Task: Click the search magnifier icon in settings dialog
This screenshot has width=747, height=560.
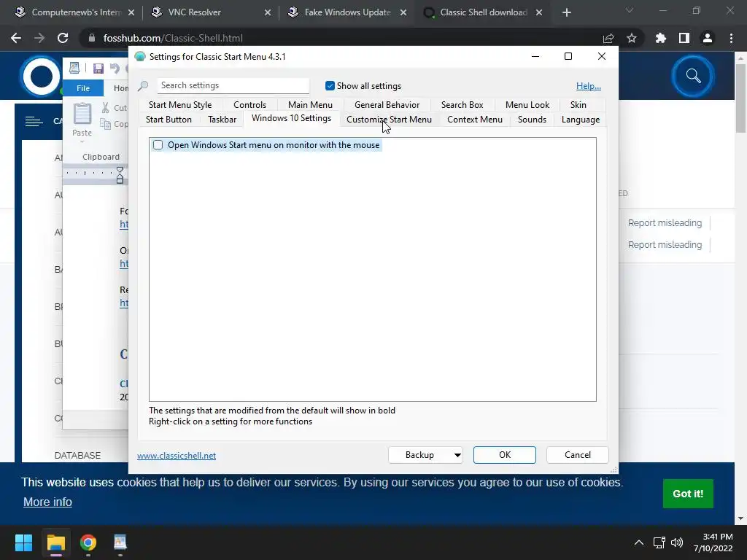Action: [x=143, y=86]
